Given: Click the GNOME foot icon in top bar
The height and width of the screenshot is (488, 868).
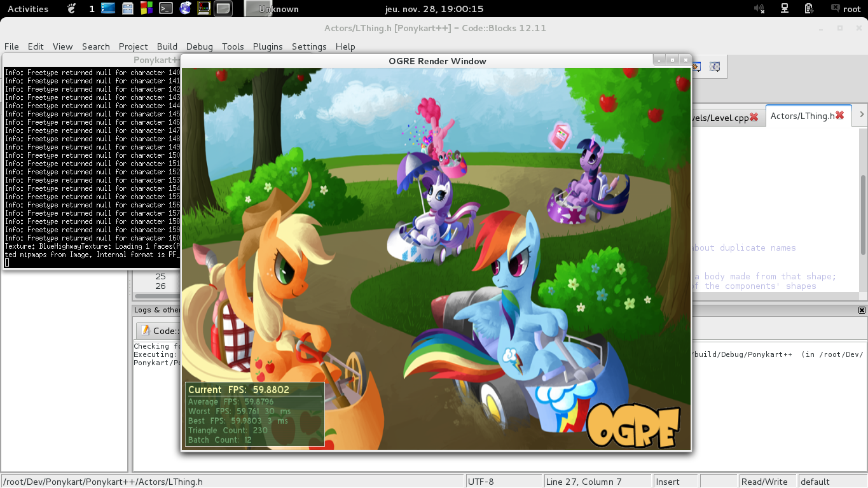Looking at the screenshot, I should pos(71,8).
